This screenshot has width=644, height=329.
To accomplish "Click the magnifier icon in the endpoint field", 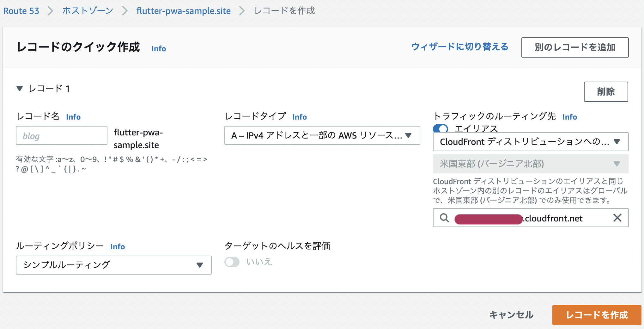I will tap(444, 218).
